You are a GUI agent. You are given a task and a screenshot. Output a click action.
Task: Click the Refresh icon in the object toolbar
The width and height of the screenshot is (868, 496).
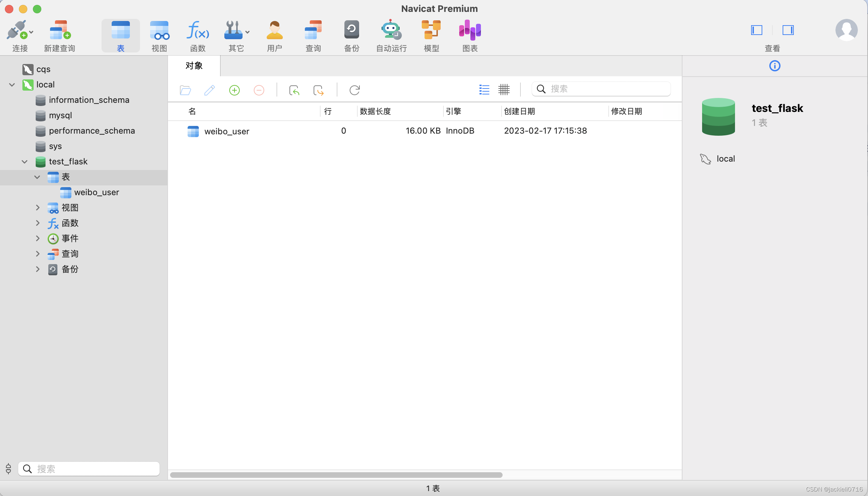(x=355, y=90)
